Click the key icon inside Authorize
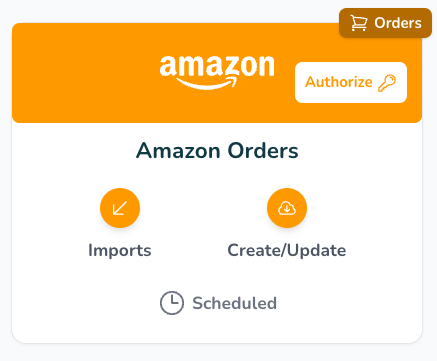The width and height of the screenshot is (437, 361). tap(387, 83)
